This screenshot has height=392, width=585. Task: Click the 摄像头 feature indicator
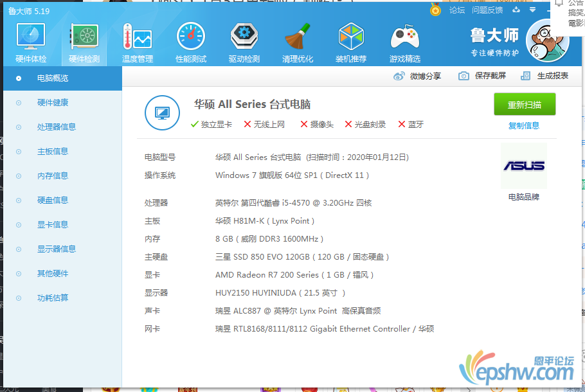coord(317,125)
